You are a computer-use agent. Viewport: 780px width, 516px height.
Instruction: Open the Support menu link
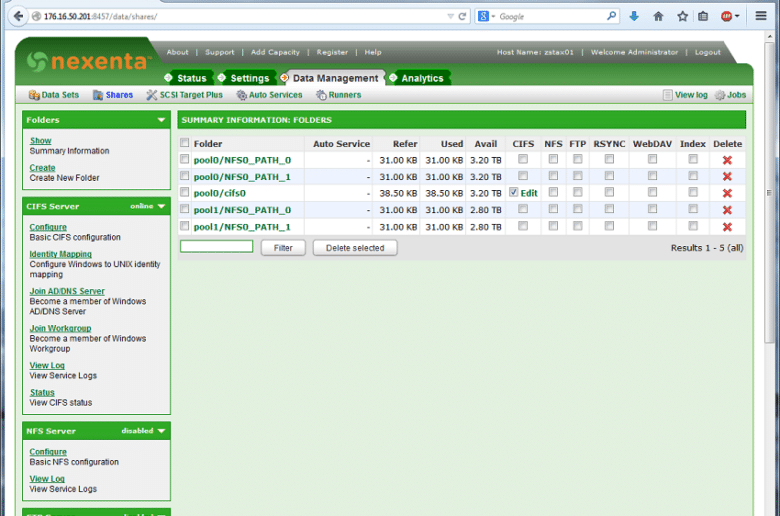[219, 52]
